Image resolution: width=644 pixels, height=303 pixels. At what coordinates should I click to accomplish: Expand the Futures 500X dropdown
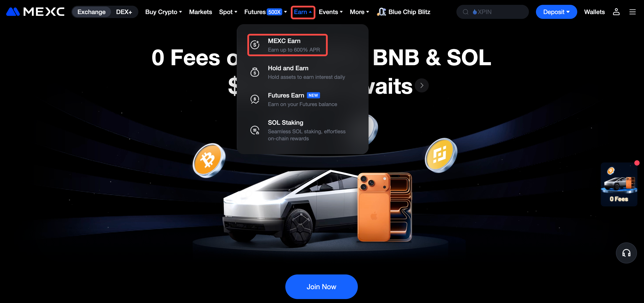[x=266, y=12]
